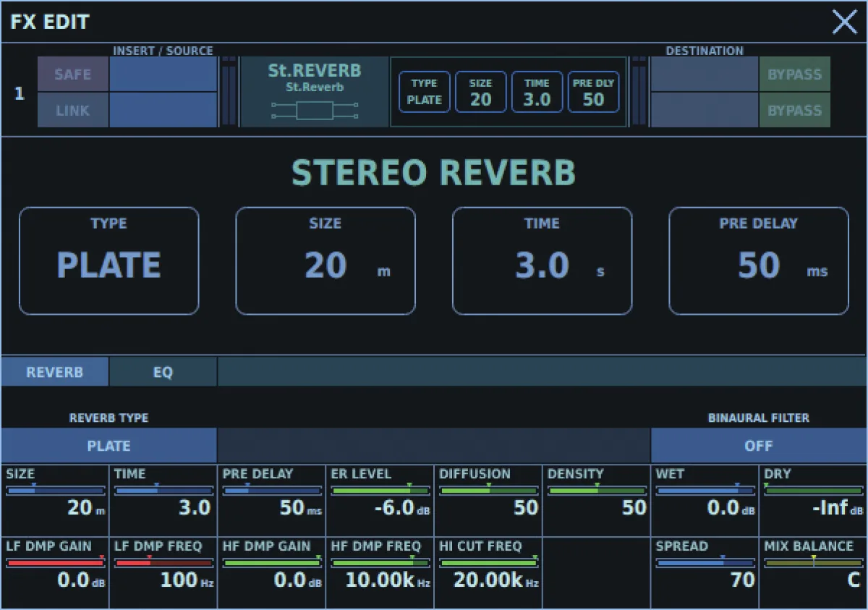
Task: Adjust the ER LEVEL slider
Action: (x=380, y=491)
